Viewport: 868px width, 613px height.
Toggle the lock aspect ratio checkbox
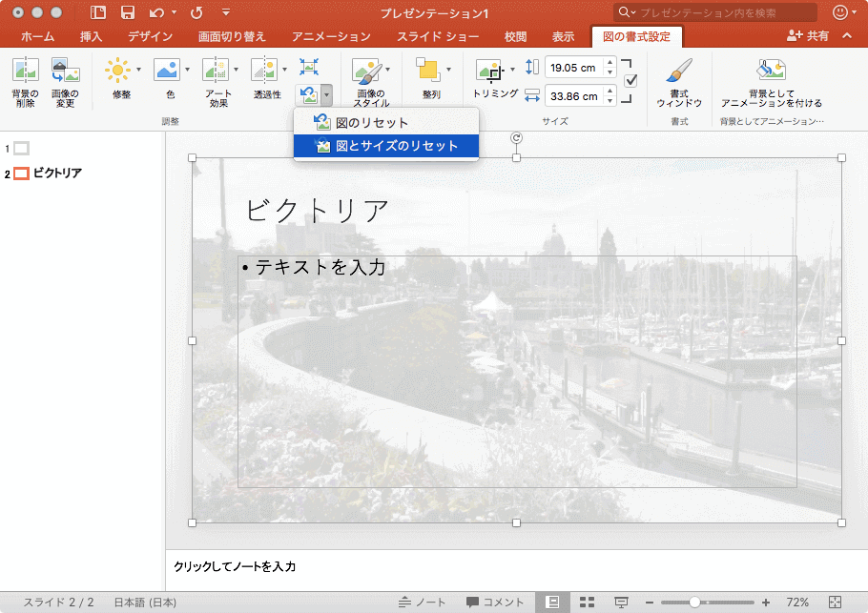pos(630,81)
